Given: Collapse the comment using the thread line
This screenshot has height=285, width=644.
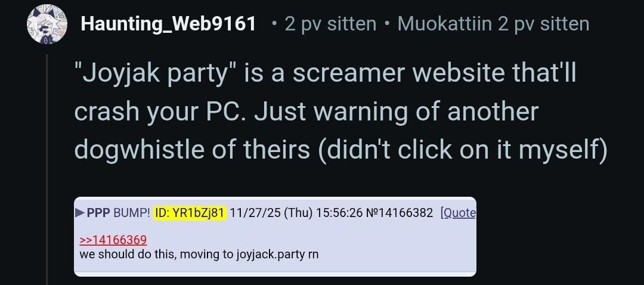Looking at the screenshot, I should (x=47, y=169).
